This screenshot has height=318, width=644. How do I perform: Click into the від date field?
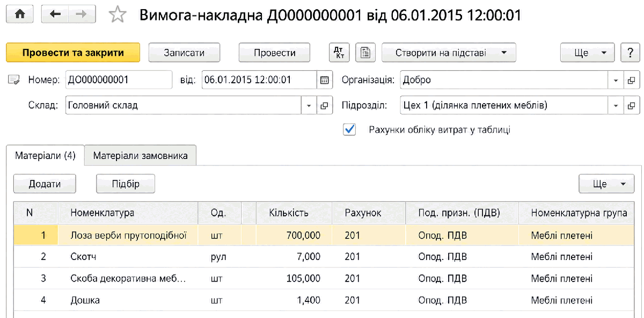pos(259,81)
